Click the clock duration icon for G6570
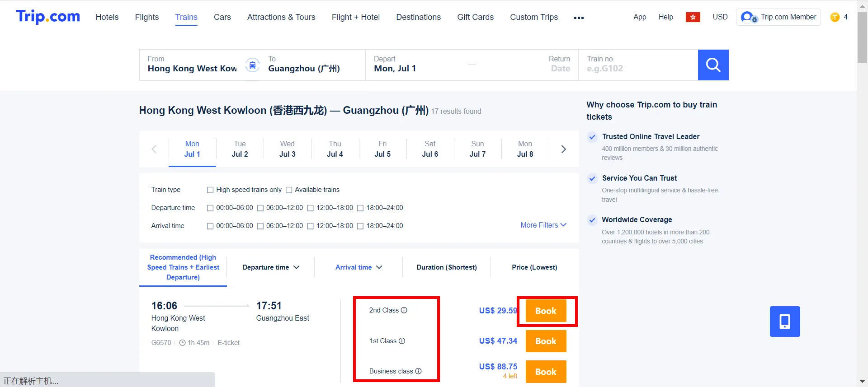 coord(183,343)
